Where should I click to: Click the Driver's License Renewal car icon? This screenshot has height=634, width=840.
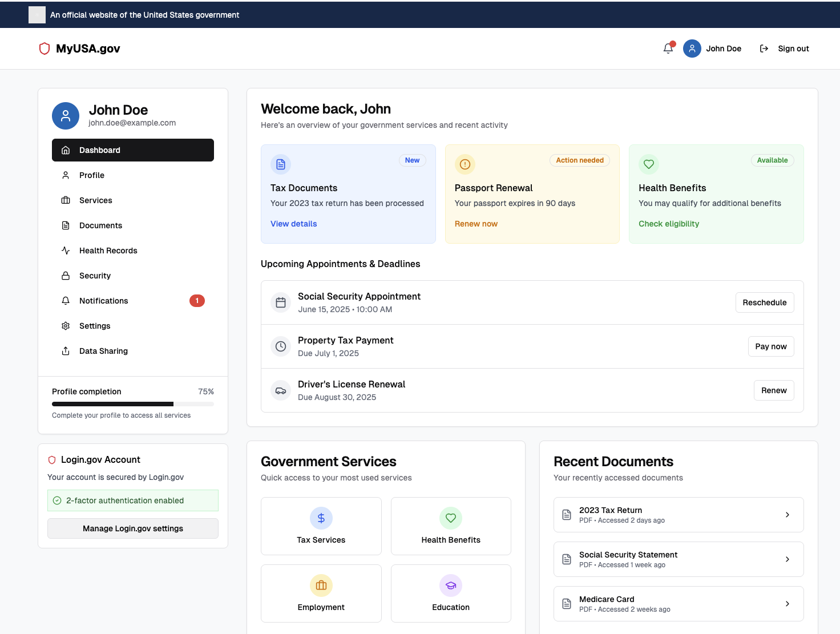coord(281,390)
